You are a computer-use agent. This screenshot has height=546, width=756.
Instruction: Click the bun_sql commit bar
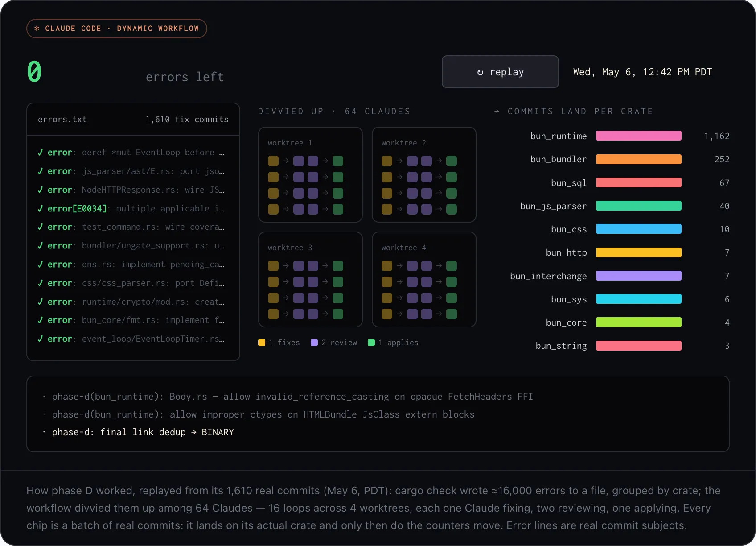(639, 182)
